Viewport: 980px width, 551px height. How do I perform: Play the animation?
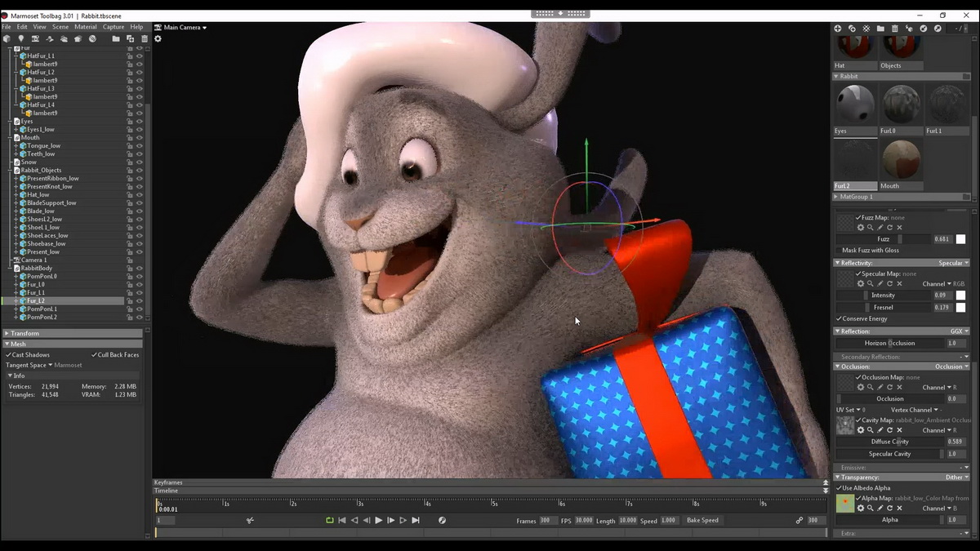[378, 520]
